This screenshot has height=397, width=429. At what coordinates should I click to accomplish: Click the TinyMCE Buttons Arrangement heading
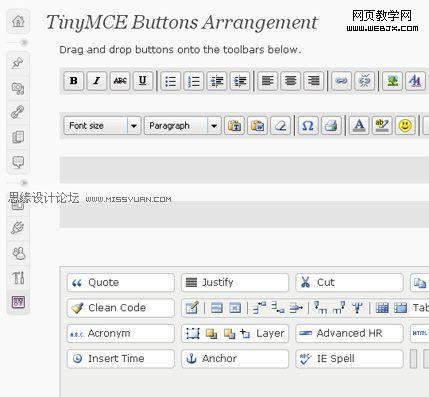tap(182, 22)
